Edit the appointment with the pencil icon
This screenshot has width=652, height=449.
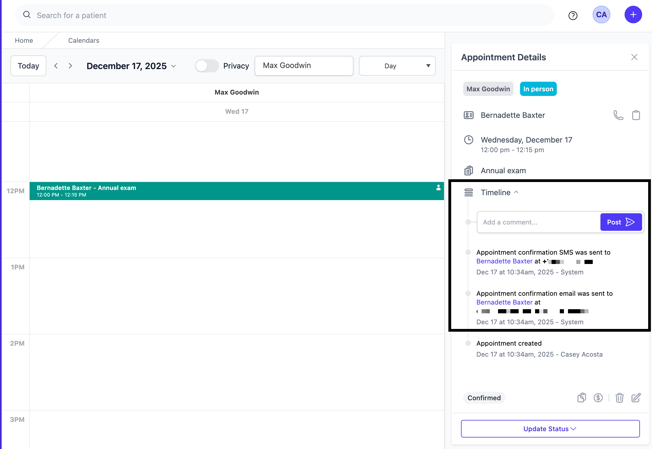tap(636, 398)
